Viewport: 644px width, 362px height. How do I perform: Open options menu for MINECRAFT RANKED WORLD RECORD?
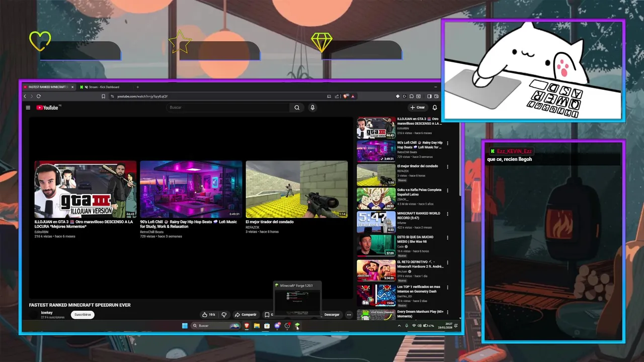447,214
